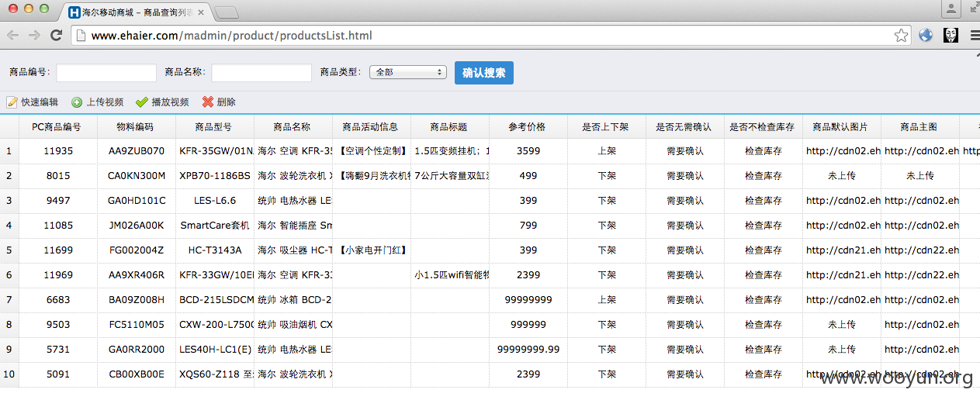Select material code FC5110M05
Screen dimensions: 980x400
click(137, 325)
